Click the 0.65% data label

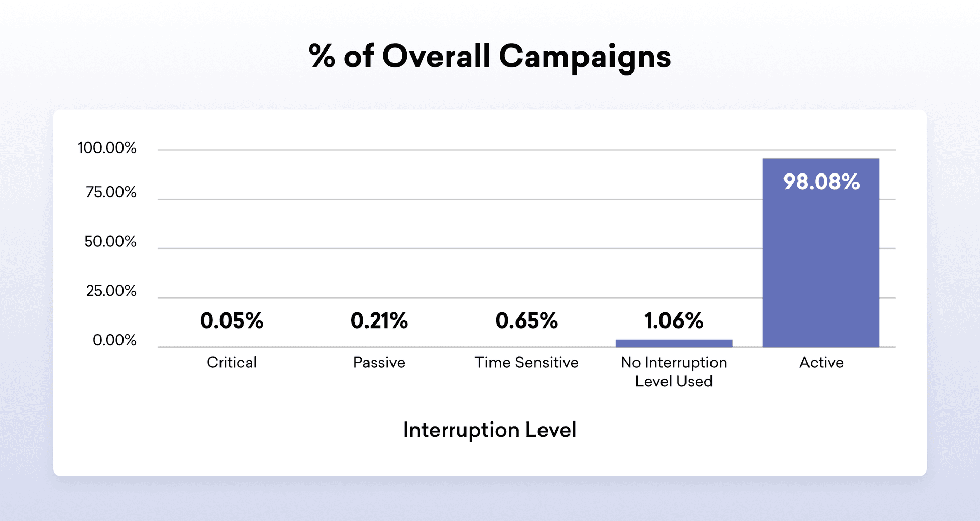[x=526, y=321]
